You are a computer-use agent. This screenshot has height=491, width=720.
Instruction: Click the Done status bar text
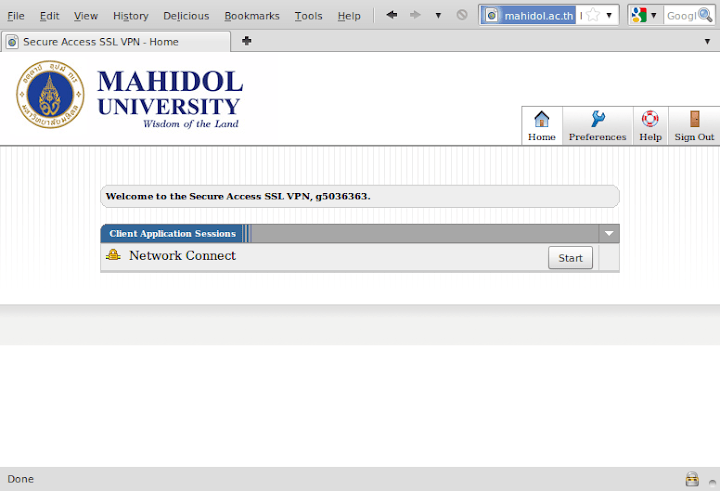pos(20,479)
